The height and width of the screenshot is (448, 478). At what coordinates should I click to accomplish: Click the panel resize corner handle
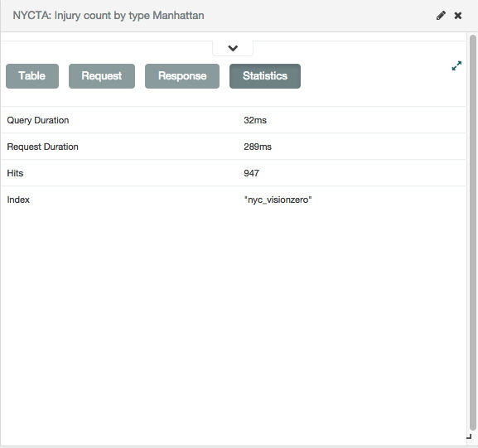[469, 436]
